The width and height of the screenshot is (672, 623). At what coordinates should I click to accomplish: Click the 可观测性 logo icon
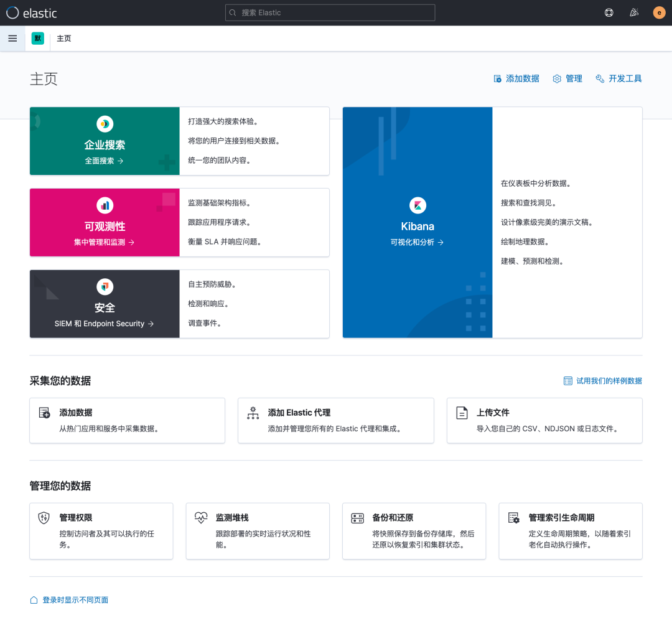click(x=105, y=205)
